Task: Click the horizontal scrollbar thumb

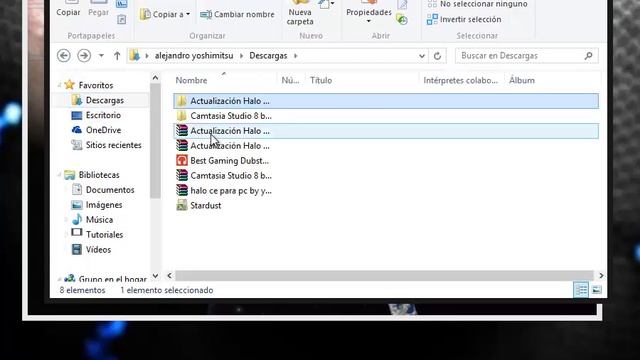Action: point(384,276)
